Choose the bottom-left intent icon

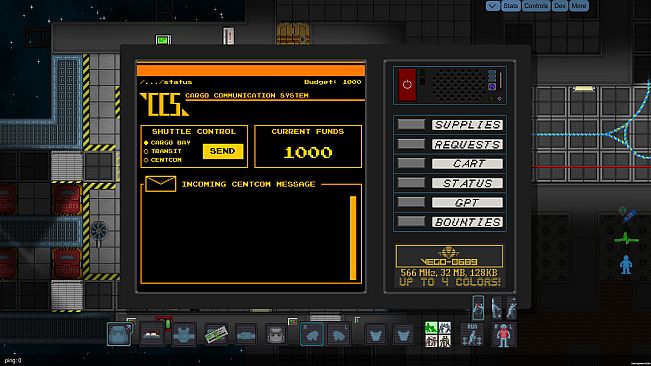[x=431, y=341]
